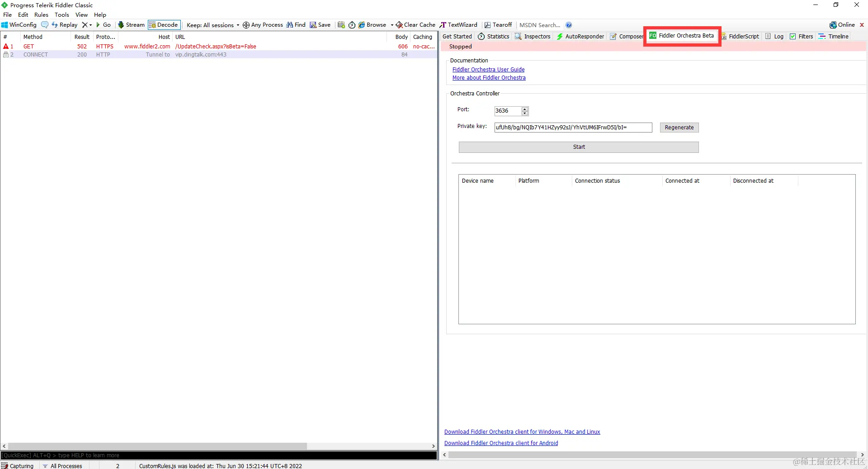Sort sessions by Result column header
Viewport: 868px width, 469px height.
pyautogui.click(x=82, y=37)
